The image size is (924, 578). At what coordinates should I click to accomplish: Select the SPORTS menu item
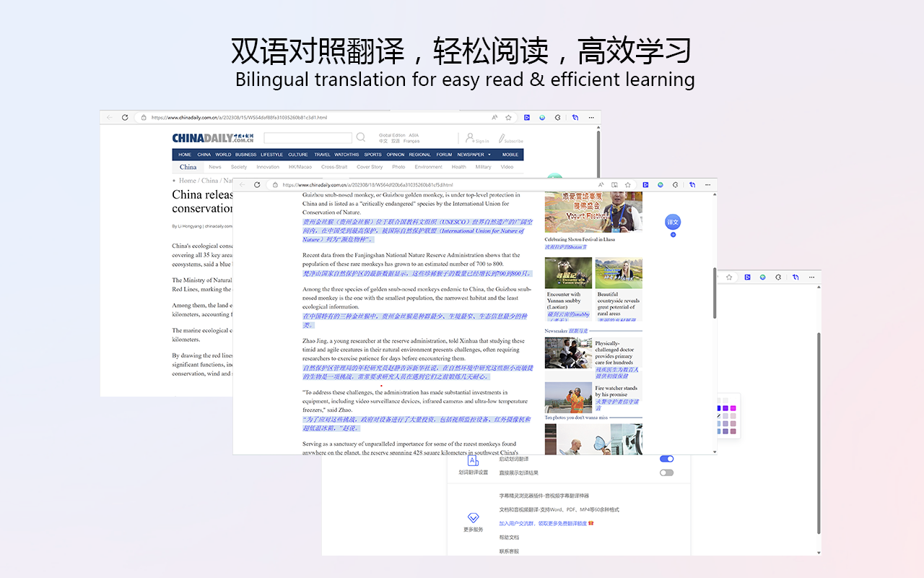click(x=372, y=155)
